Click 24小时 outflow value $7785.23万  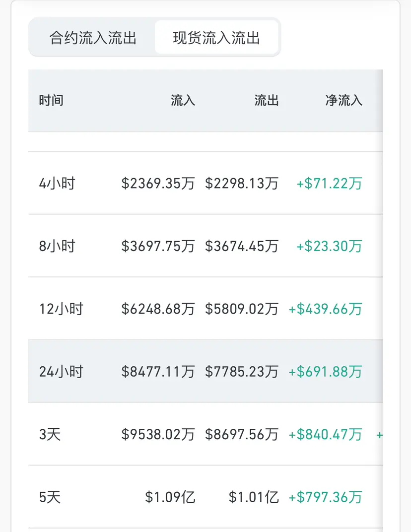point(242,372)
